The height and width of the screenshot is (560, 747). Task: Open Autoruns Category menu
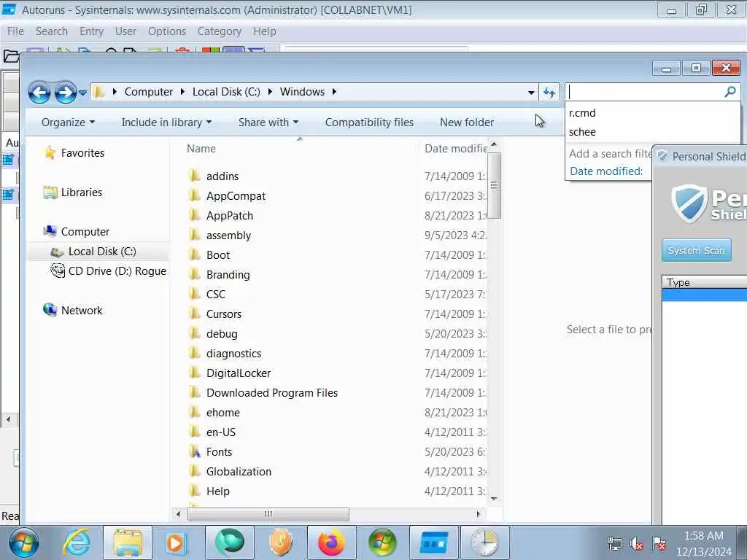pos(219,31)
